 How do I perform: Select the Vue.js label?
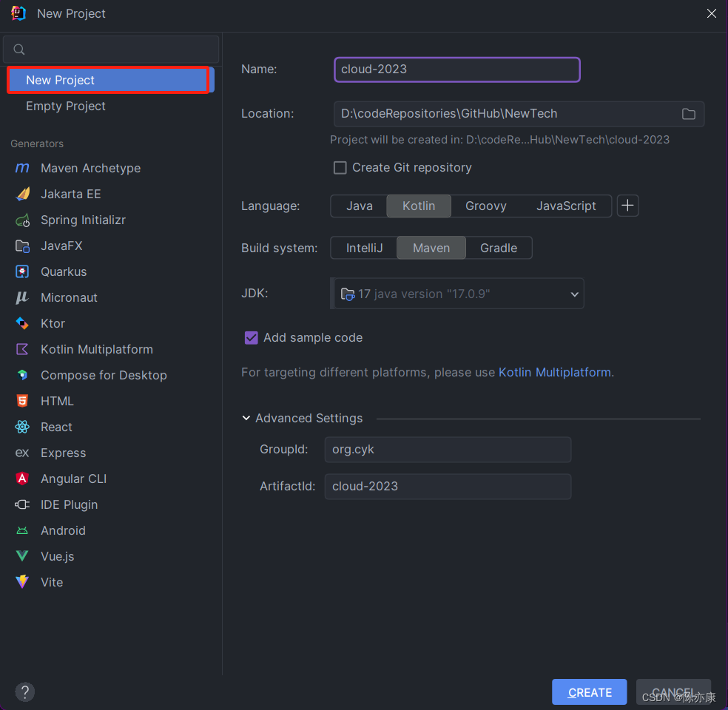coord(57,556)
